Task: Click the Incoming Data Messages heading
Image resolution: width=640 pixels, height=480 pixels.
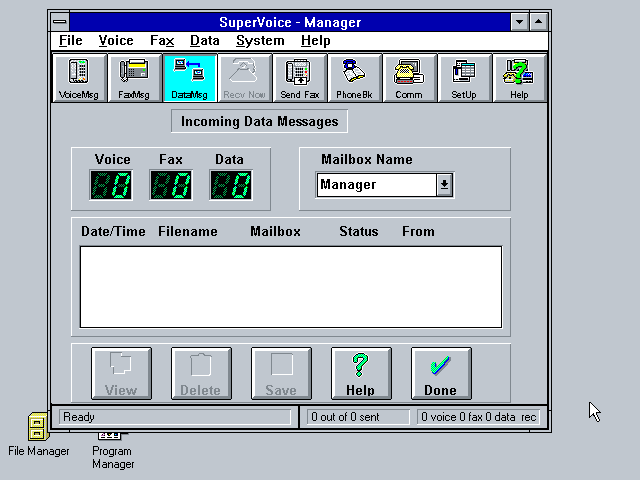Action: tap(260, 121)
